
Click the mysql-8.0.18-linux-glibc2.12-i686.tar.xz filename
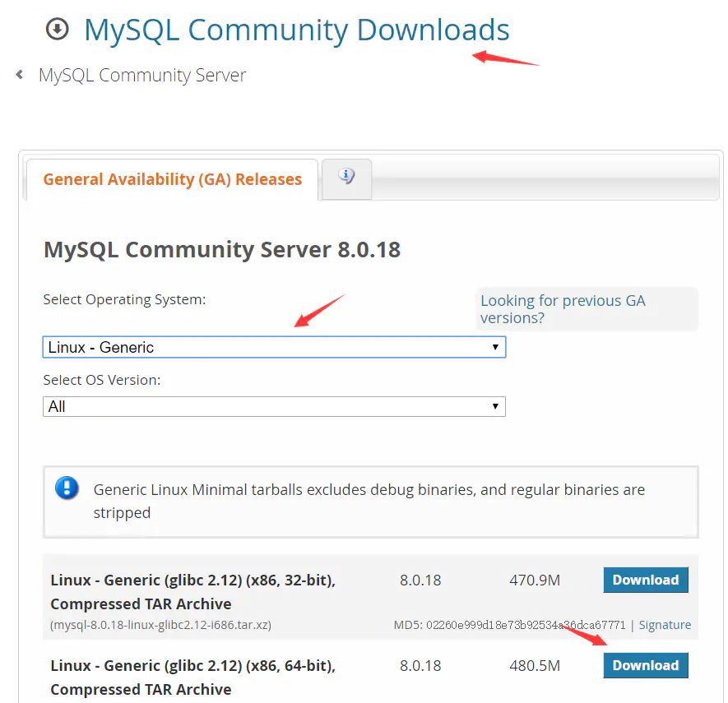[160, 625]
